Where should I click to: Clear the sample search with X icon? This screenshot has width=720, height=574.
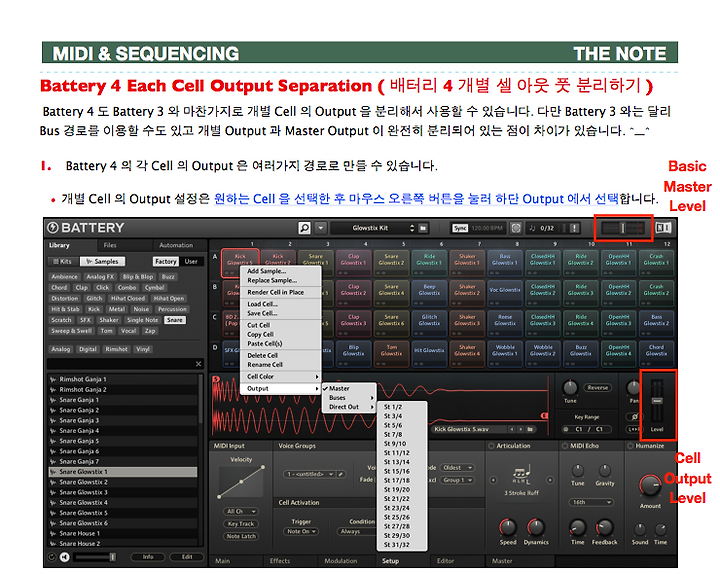198,364
